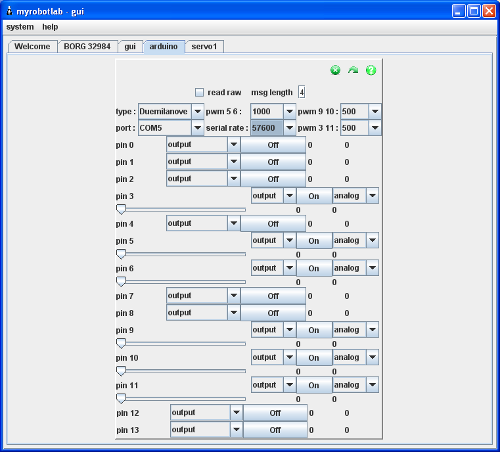This screenshot has height=452, width=500.
Task: Click pin 10 On button
Action: point(314,358)
